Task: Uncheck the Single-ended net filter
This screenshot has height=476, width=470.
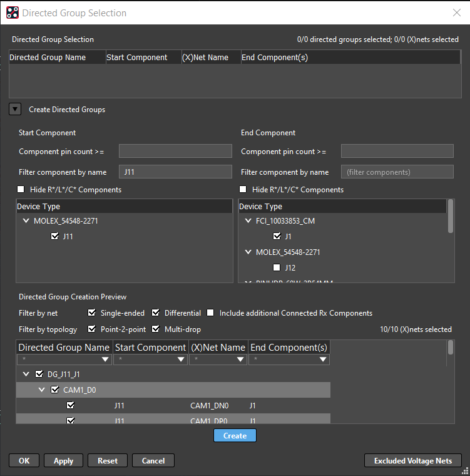Action: point(93,313)
